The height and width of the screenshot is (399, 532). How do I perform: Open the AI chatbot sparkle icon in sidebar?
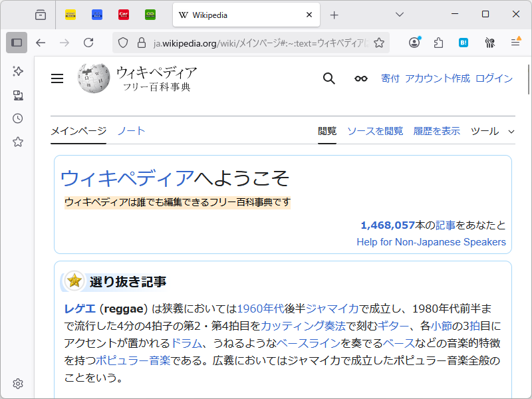click(18, 71)
